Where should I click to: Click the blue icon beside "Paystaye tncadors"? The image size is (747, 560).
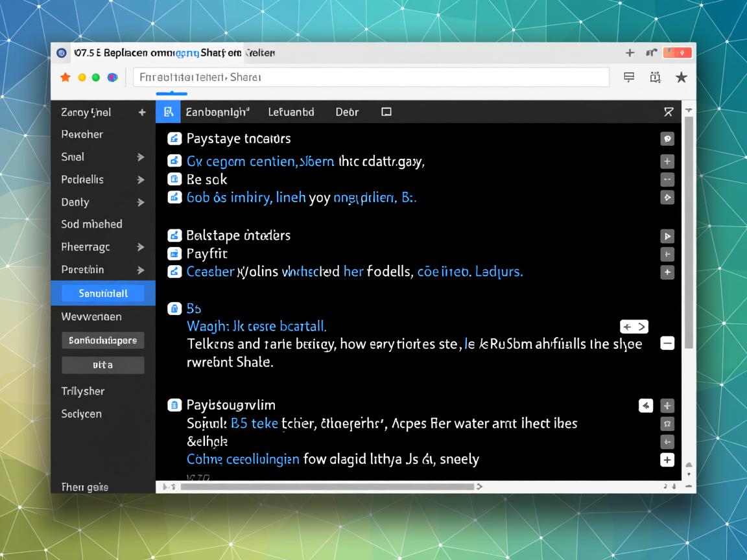174,138
